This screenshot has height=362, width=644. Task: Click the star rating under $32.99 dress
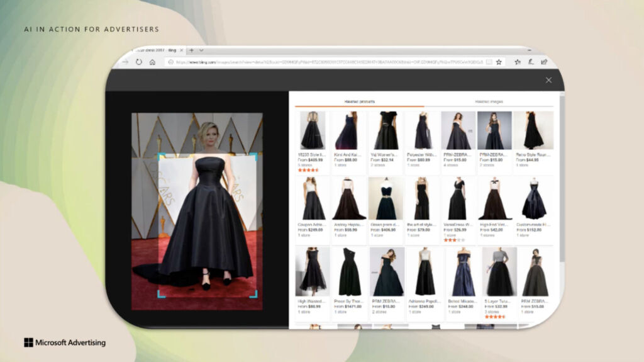(x=495, y=317)
